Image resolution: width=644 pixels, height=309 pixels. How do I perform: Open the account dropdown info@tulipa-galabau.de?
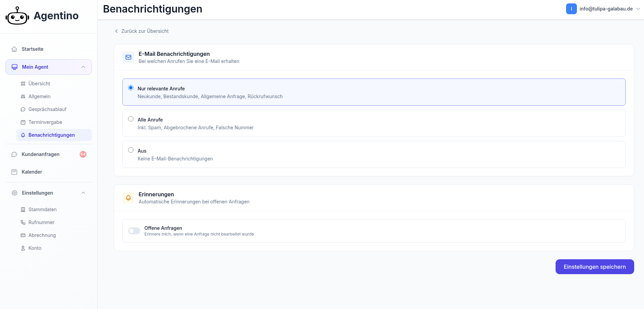coord(603,9)
